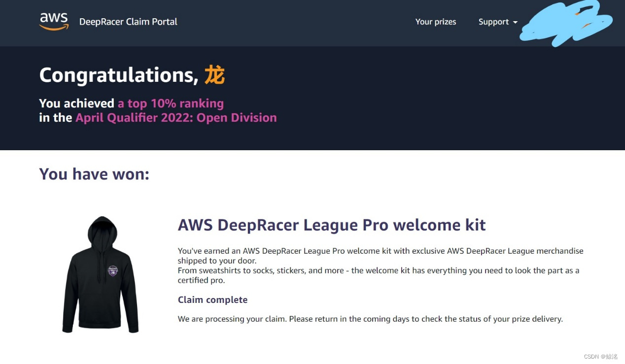Go to Your prizes page
This screenshot has width=625, height=364.
coord(436,22)
